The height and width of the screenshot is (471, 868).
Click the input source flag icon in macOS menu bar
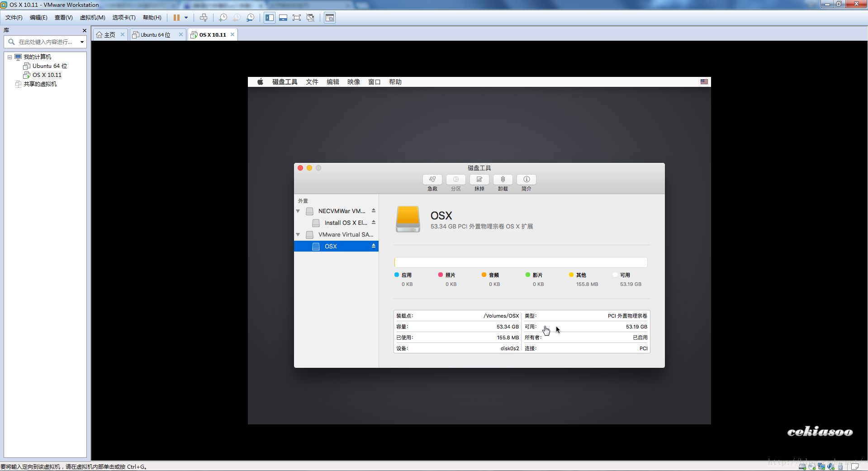(x=704, y=82)
